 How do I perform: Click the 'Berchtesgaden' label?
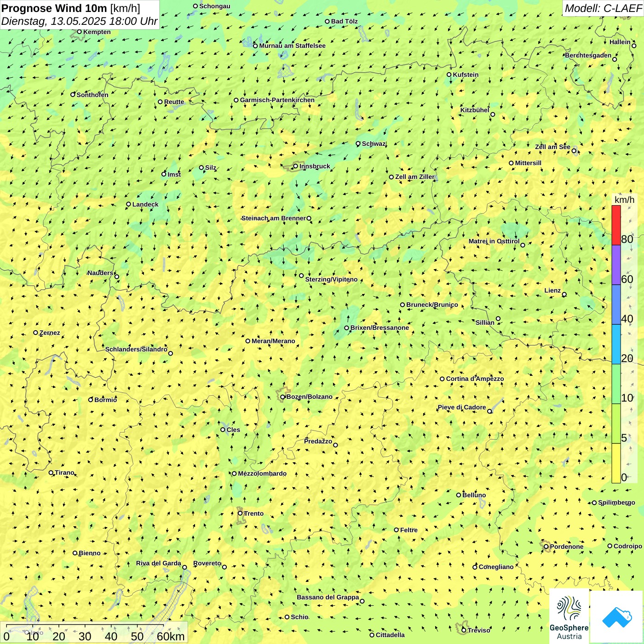(x=588, y=55)
